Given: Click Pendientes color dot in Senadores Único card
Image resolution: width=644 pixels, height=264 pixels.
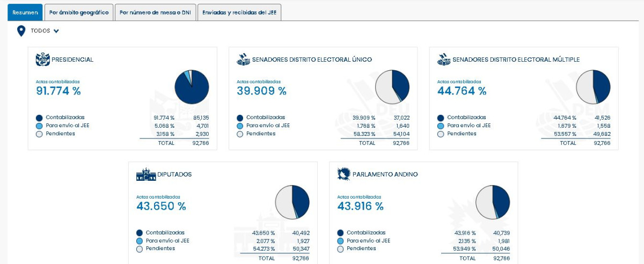Looking at the screenshot, I should 240,134.
